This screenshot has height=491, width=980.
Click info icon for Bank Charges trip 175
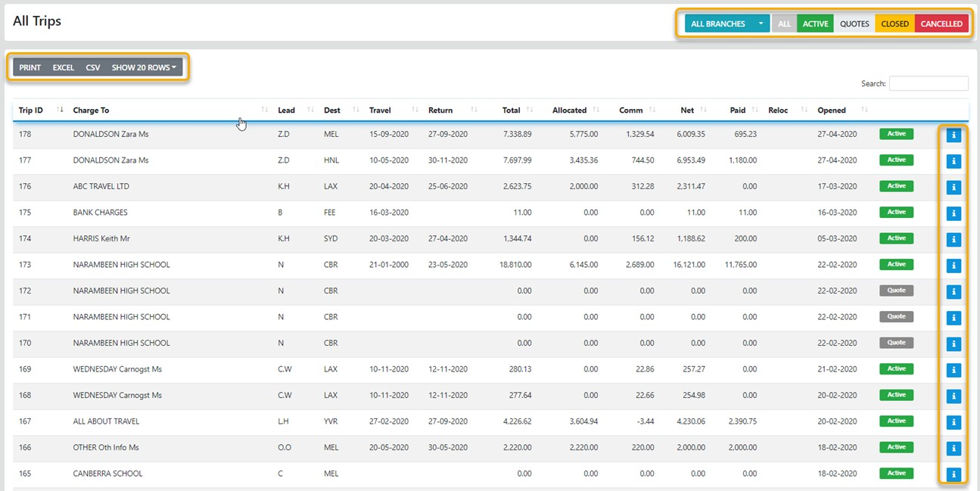(x=954, y=213)
